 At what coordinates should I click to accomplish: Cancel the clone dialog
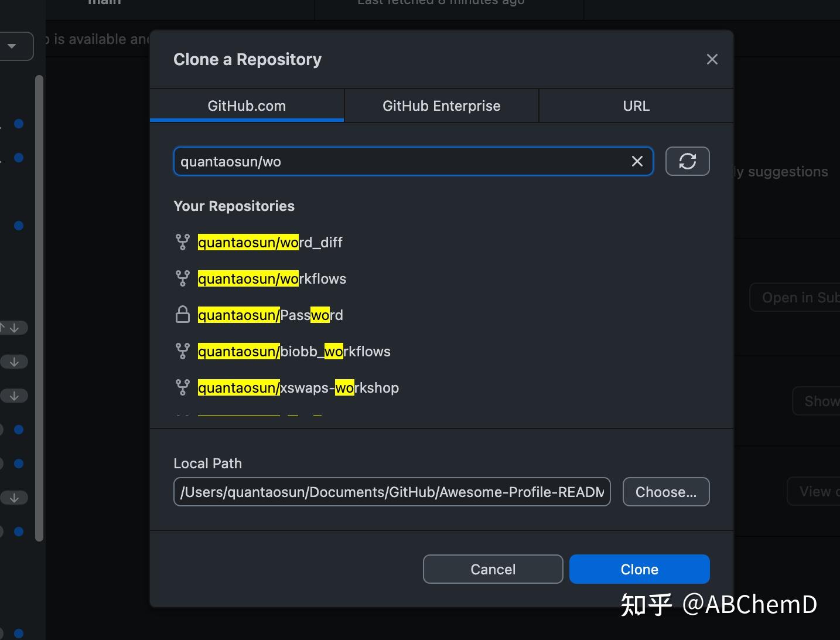[493, 568]
